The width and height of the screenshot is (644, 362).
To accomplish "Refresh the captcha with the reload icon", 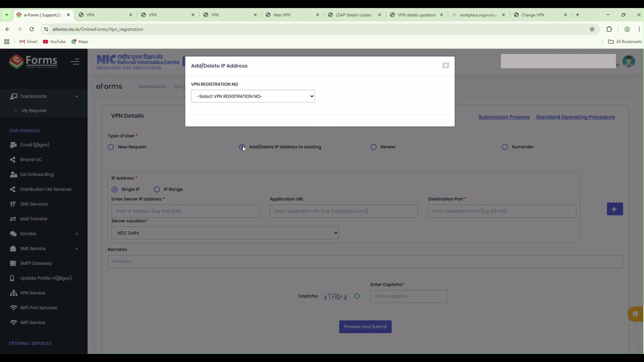I will click(x=357, y=296).
